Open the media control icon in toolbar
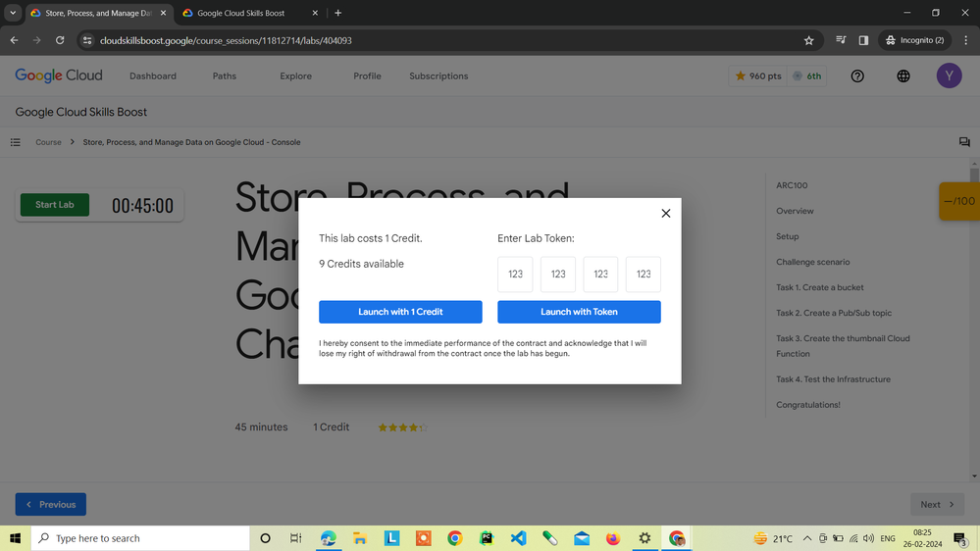 pyautogui.click(x=841, y=40)
